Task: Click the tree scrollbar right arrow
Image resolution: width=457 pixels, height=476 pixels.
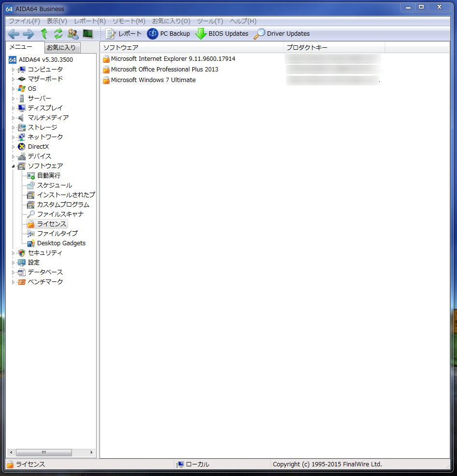Action: pos(91,452)
